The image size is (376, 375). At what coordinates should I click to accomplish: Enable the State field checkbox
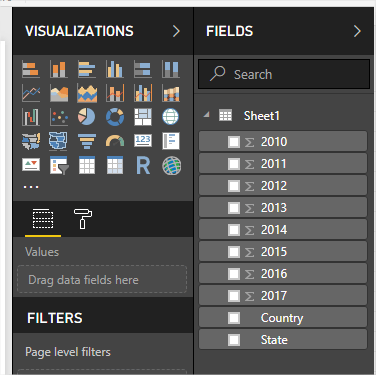(x=234, y=340)
